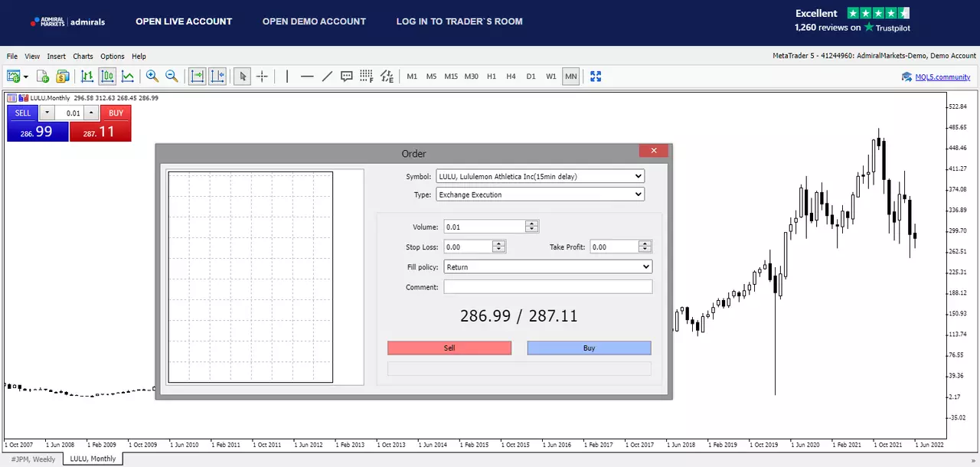The image size is (980, 467).
Task: Select the trendline drawing tool
Action: click(x=327, y=76)
